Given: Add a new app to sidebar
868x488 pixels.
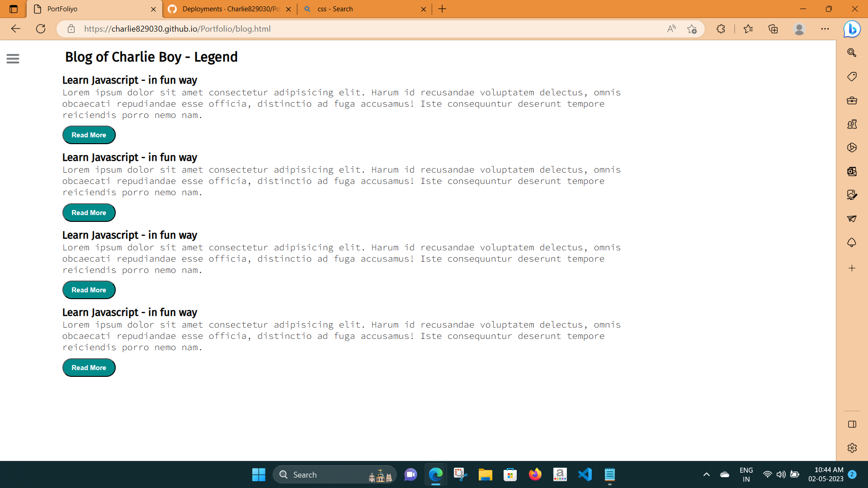Looking at the screenshot, I should [852, 268].
